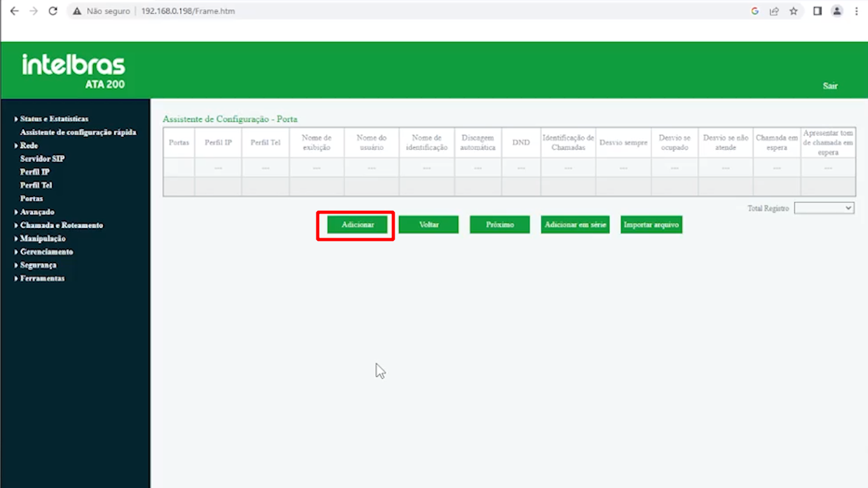Click the 'Portas' column header
This screenshot has width=868, height=488.
click(x=179, y=143)
